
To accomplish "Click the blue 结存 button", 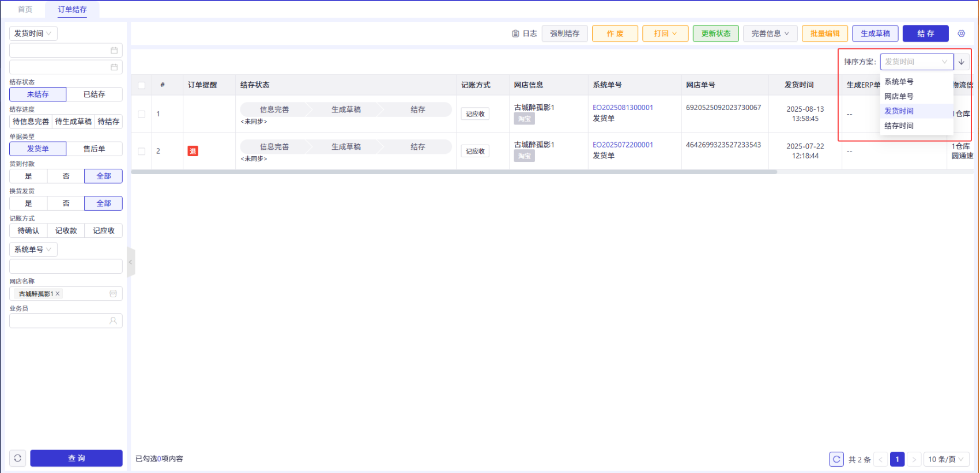I will pos(926,33).
